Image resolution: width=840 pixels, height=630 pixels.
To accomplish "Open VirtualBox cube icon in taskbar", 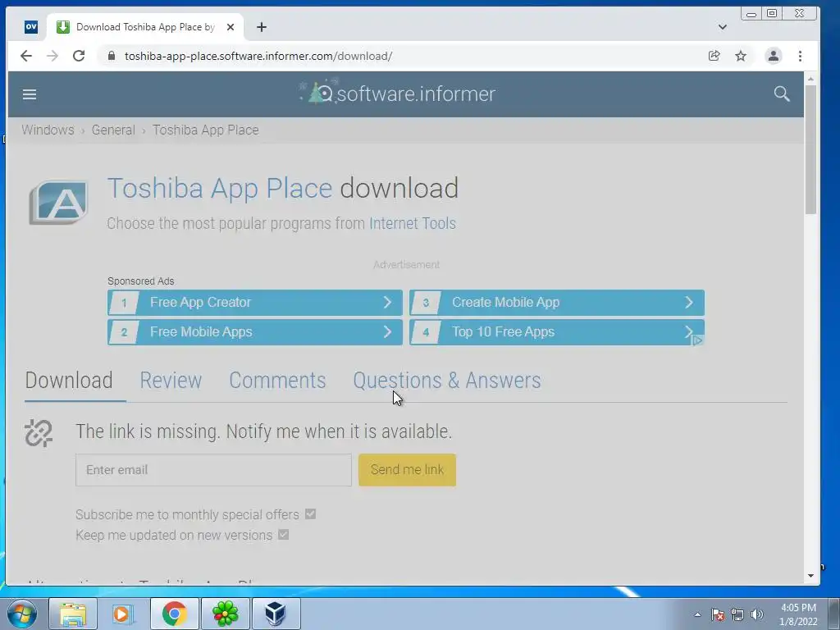I will tap(276, 614).
